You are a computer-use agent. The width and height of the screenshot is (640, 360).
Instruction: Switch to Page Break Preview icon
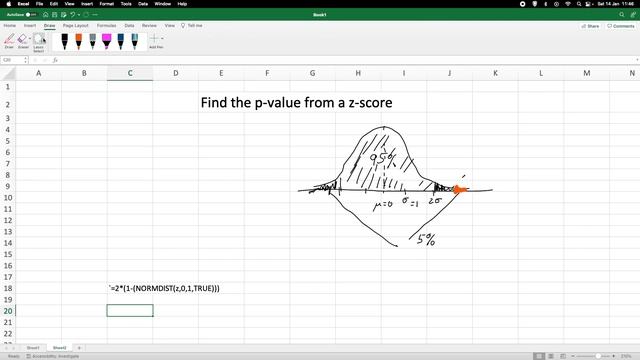click(x=562, y=356)
